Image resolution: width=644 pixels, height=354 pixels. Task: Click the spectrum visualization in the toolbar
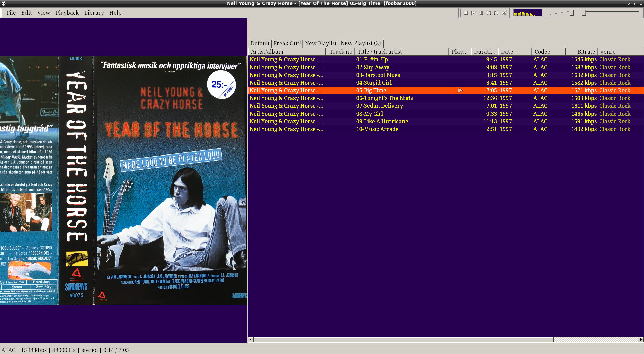point(528,13)
